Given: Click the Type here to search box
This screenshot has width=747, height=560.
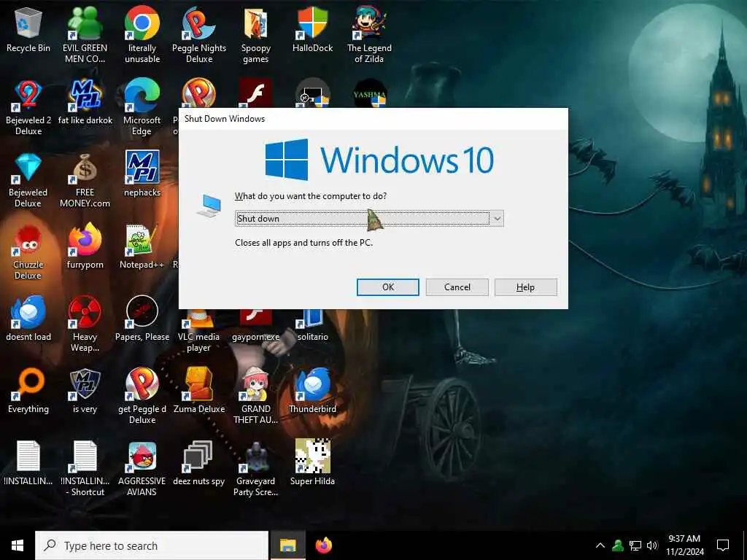Looking at the screenshot, I should 152,545.
